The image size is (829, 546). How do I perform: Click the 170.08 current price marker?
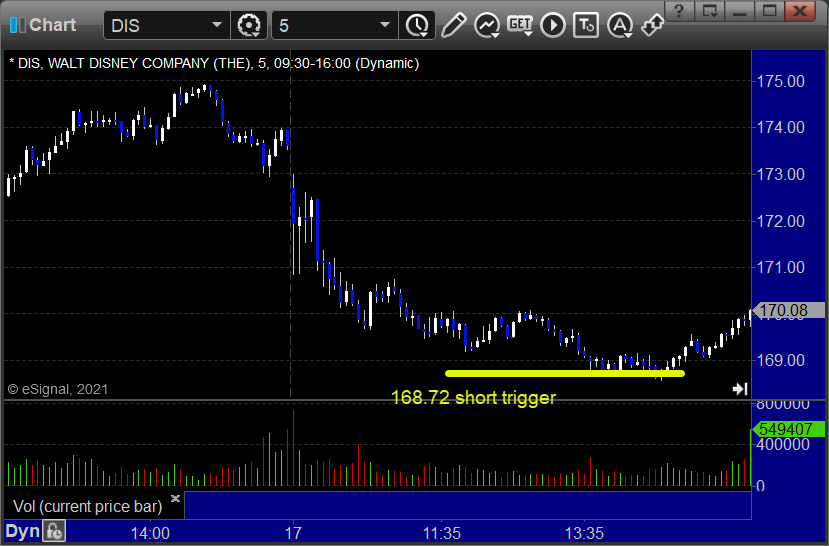coord(788,310)
